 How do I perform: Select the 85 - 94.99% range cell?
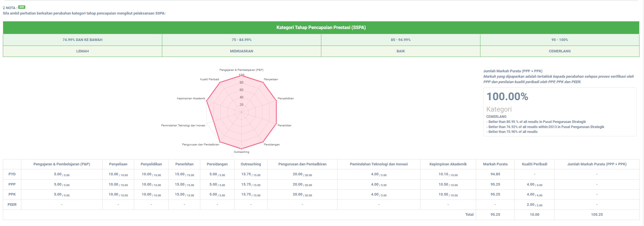click(401, 40)
